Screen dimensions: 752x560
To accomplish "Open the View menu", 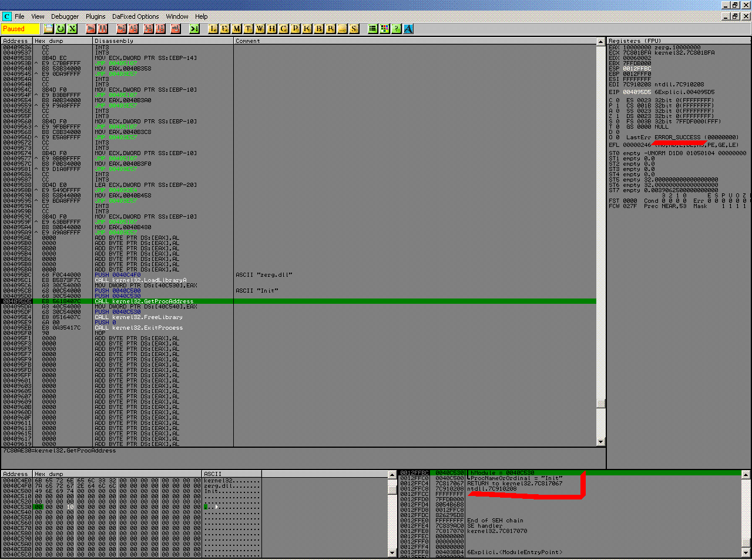I will pyautogui.click(x=38, y=16).
